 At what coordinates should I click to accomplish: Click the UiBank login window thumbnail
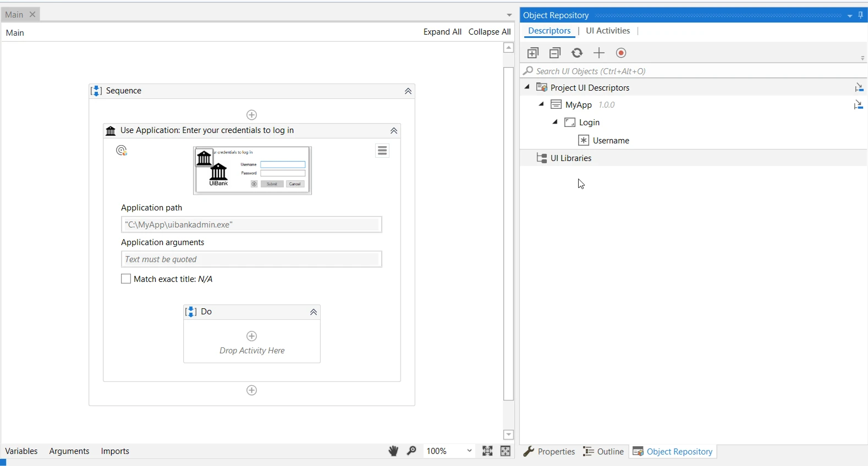[x=252, y=170]
